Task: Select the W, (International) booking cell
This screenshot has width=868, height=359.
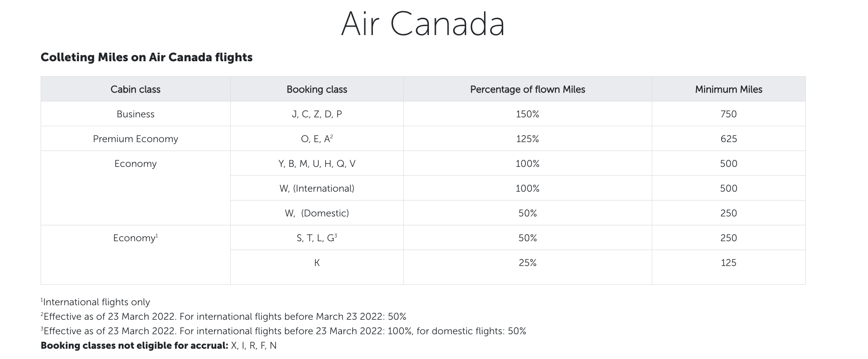Action: [317, 188]
